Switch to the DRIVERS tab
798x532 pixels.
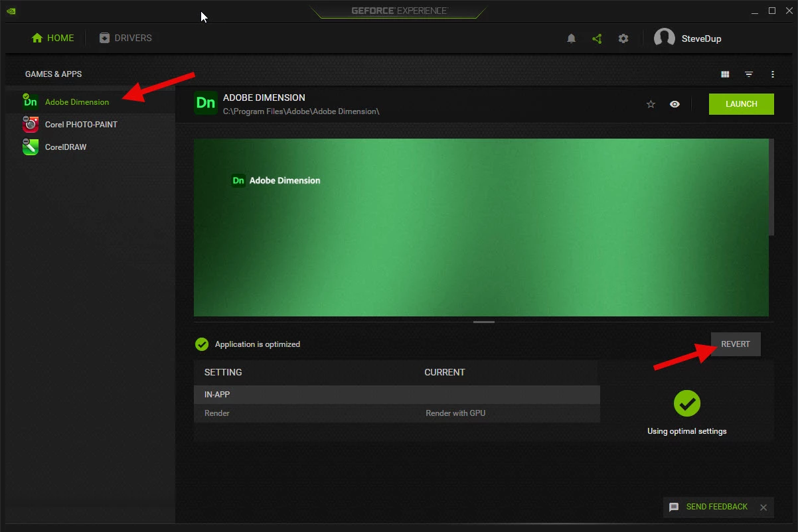[125, 38]
